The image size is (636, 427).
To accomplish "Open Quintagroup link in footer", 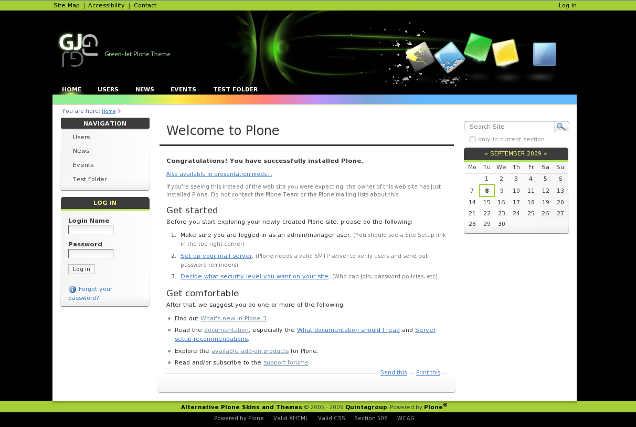I will pyautogui.click(x=366, y=407).
